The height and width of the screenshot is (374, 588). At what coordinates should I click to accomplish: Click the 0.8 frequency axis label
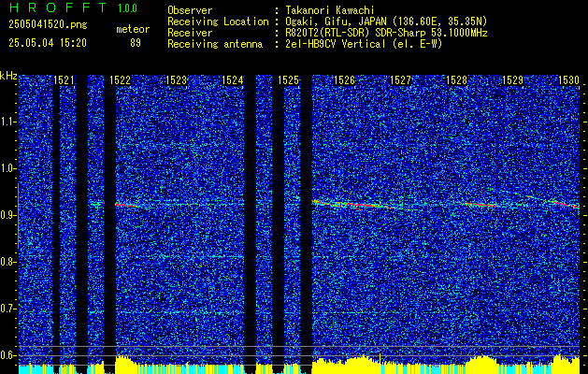pyautogui.click(x=8, y=262)
